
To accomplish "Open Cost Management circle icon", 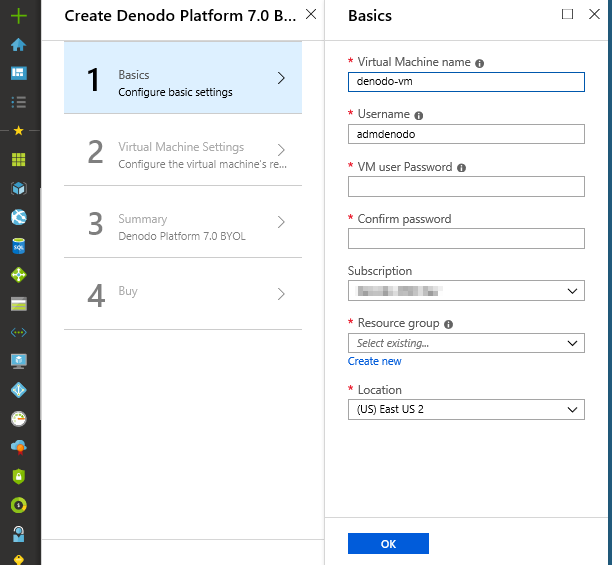I will tap(18, 505).
